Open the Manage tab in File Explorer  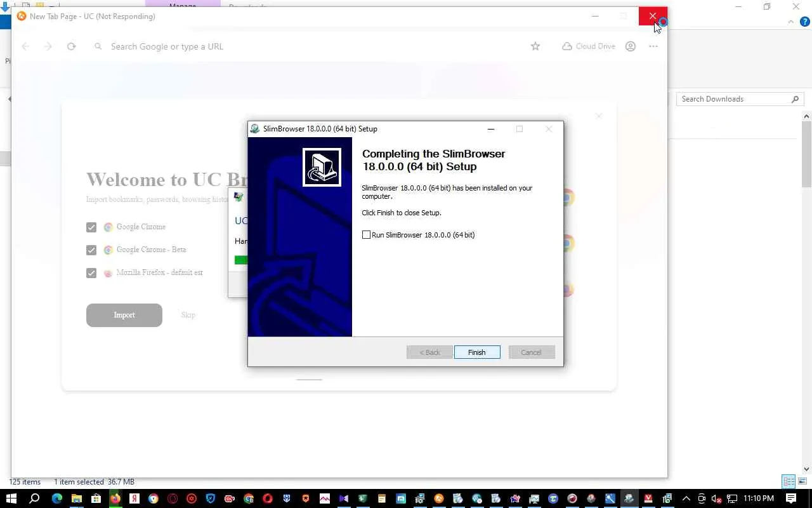183,5
